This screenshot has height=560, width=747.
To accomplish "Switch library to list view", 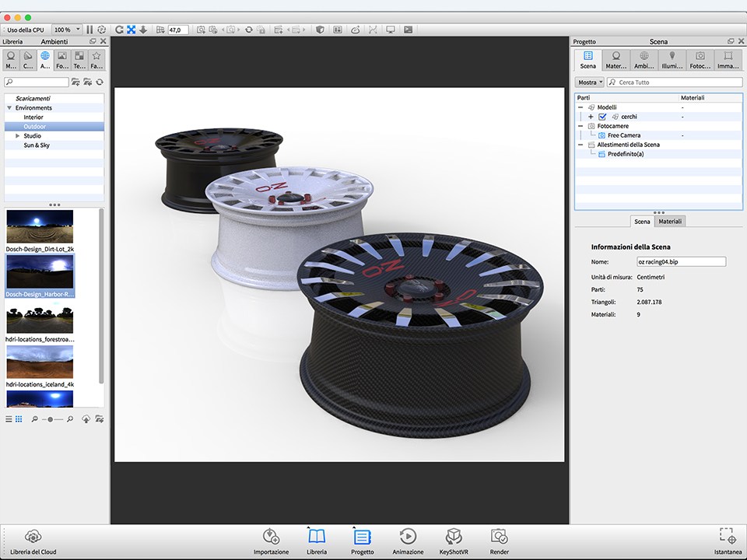I will [x=9, y=419].
